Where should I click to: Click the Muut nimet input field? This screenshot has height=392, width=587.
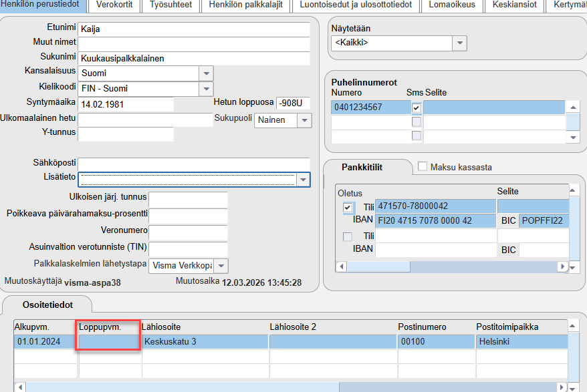coord(194,44)
